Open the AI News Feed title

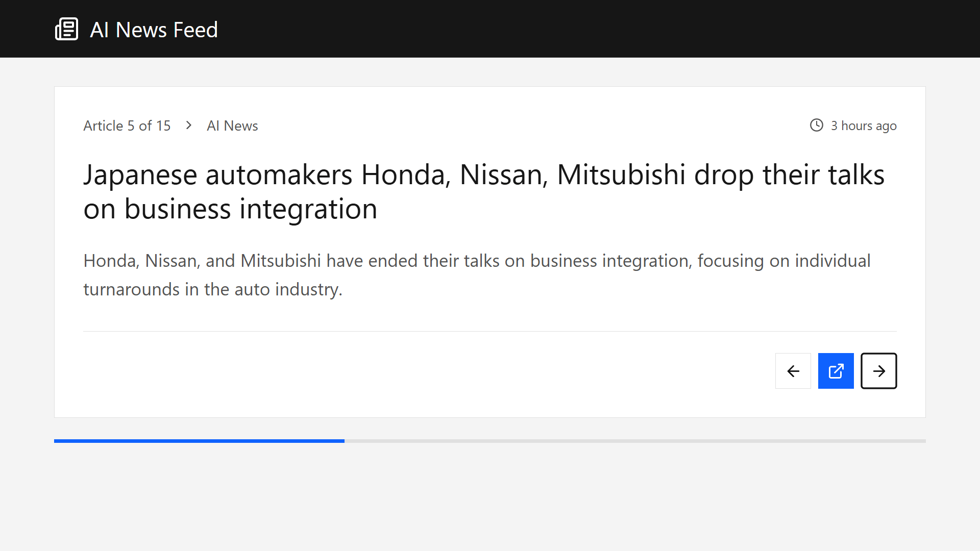pos(154,30)
